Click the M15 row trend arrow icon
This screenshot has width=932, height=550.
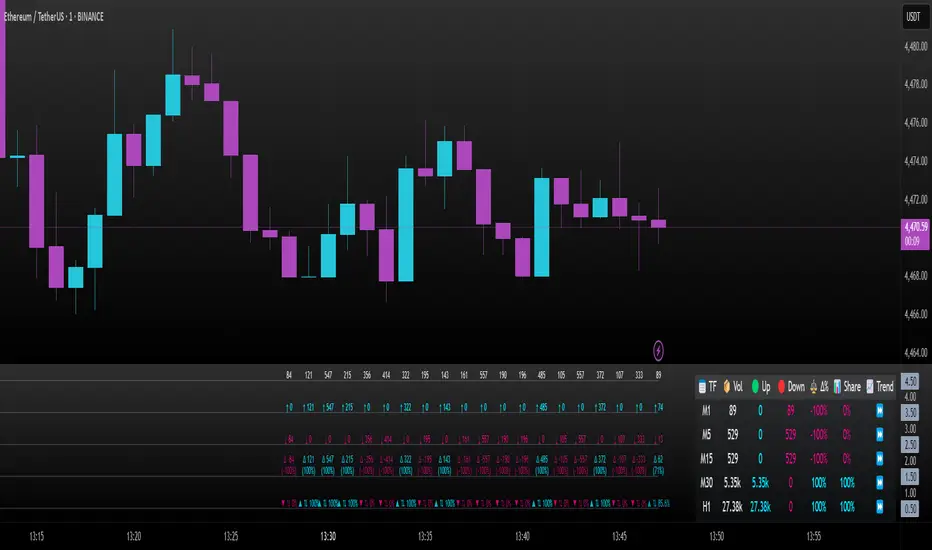(x=880, y=459)
